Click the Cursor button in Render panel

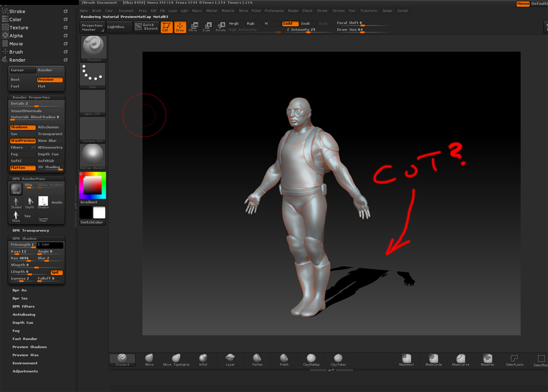pos(23,70)
